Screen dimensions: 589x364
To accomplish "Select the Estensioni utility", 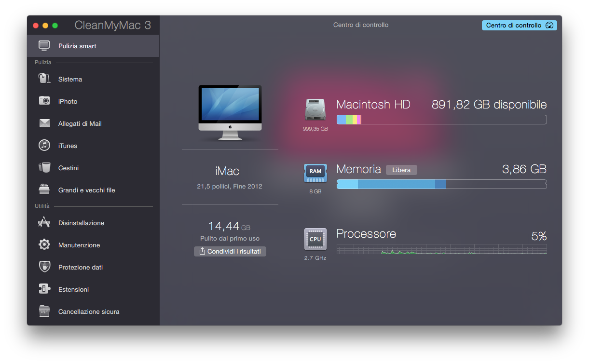I will [x=93, y=289].
